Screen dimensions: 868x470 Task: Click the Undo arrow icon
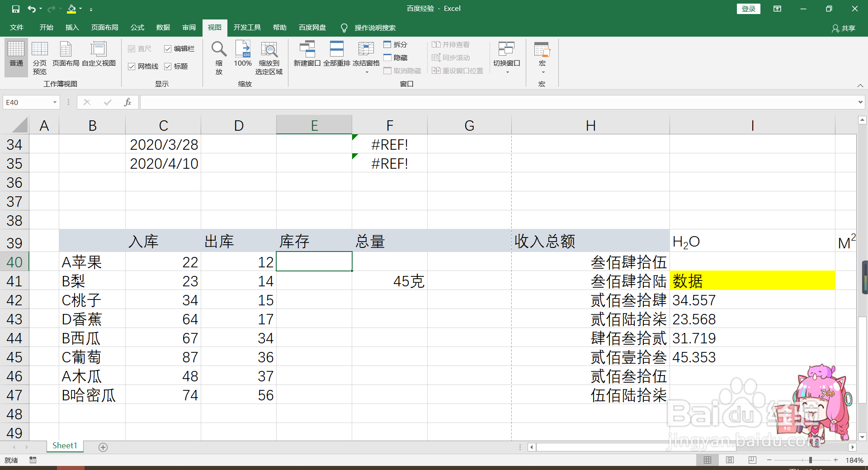coord(31,9)
